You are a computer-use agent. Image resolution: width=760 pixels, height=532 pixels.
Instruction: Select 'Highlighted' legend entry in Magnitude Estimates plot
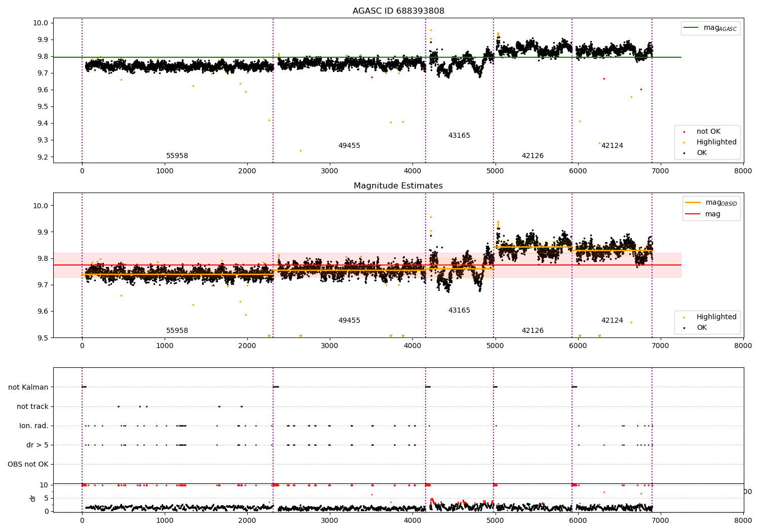tap(716, 317)
